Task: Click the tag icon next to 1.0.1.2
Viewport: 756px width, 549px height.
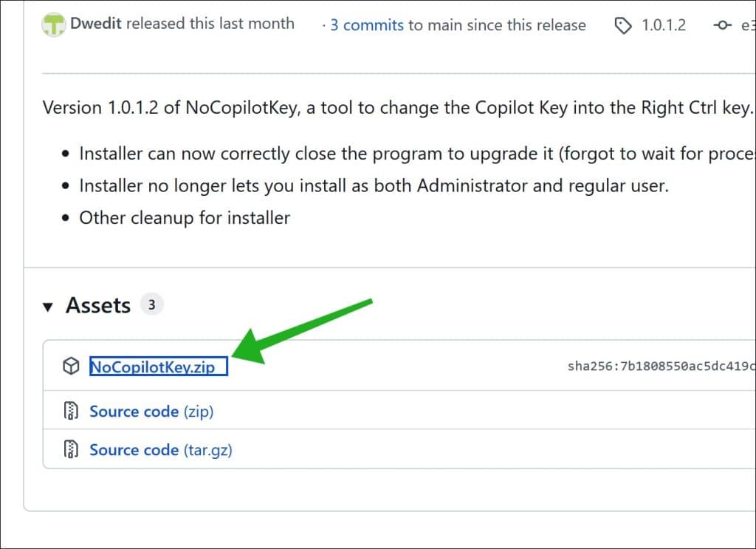Action: coord(625,24)
